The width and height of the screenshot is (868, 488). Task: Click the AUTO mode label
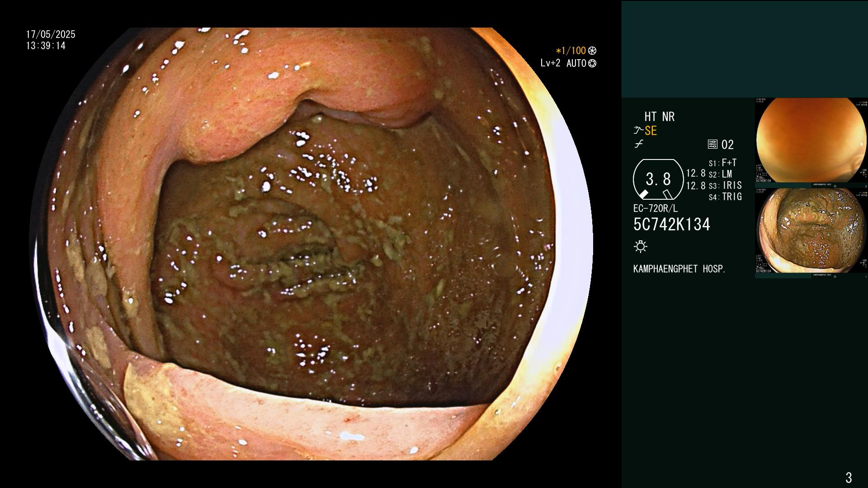click(576, 63)
